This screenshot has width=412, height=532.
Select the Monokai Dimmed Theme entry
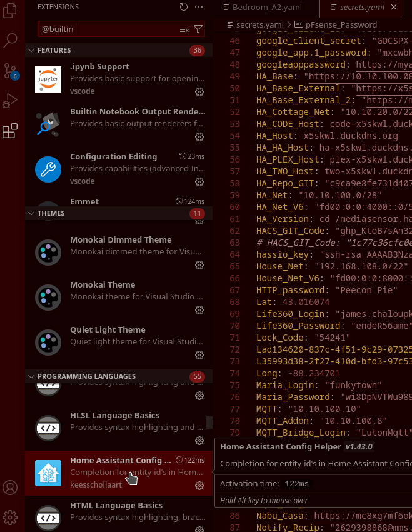pos(119,253)
